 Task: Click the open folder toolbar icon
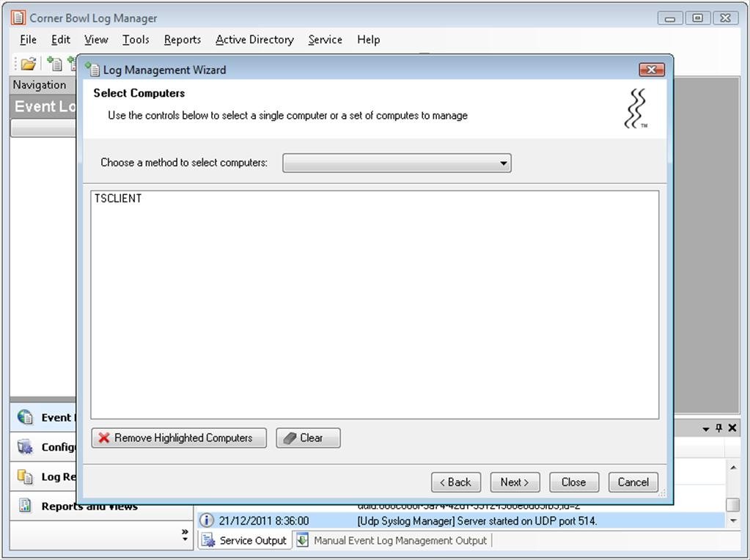pyautogui.click(x=28, y=63)
